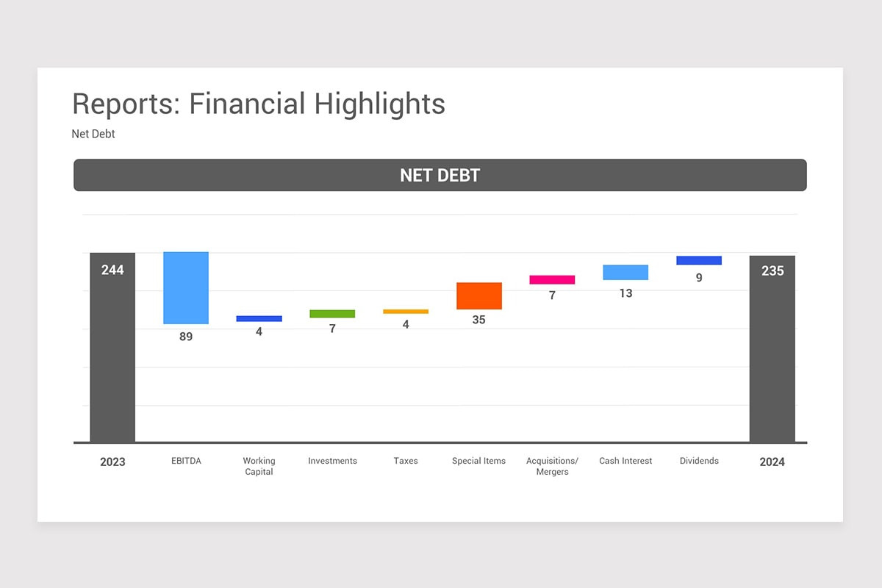The width and height of the screenshot is (882, 588).
Task: Select the yellow Taxes bar
Action: pyautogui.click(x=406, y=312)
